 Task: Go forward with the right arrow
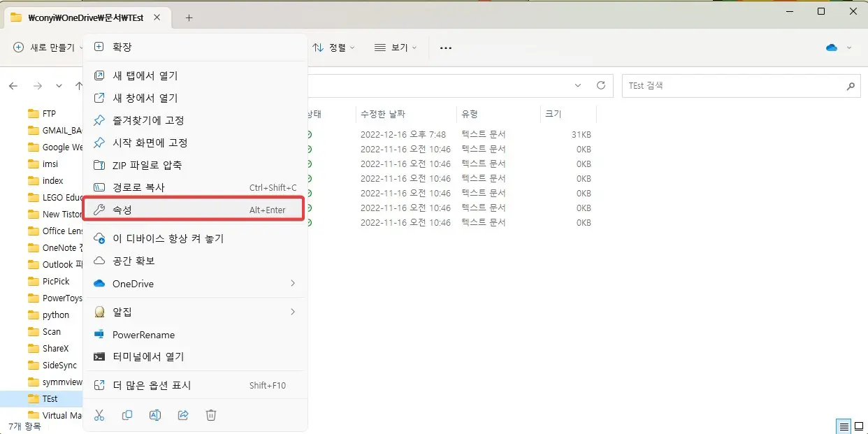tap(38, 85)
